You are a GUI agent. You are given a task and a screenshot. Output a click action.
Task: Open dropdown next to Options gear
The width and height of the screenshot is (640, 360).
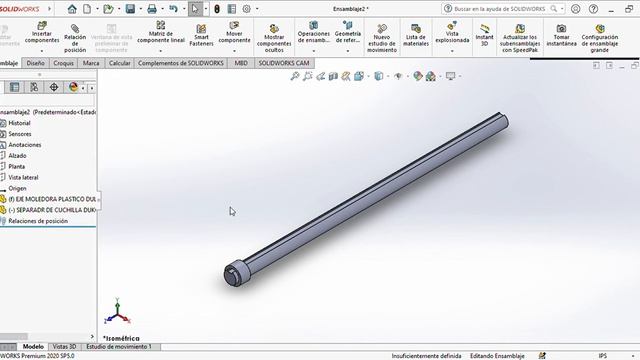click(x=257, y=9)
